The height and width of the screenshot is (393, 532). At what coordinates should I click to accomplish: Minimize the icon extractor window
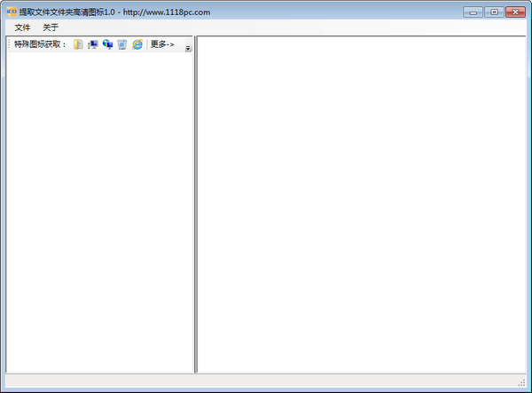tap(473, 12)
